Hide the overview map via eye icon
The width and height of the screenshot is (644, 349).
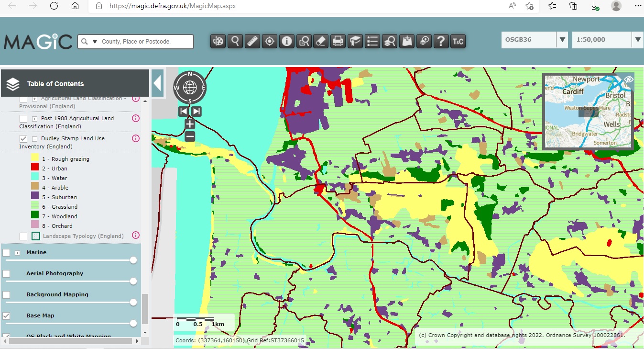629,79
